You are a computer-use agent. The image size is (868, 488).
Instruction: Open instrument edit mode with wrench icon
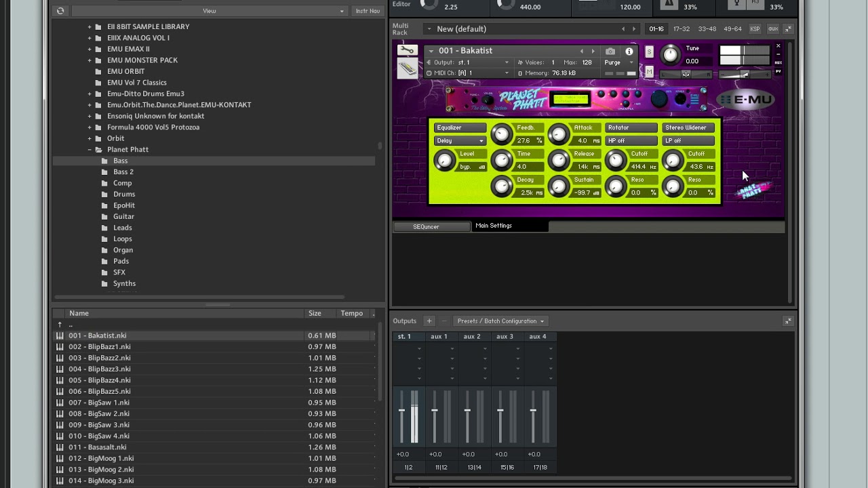pyautogui.click(x=407, y=51)
